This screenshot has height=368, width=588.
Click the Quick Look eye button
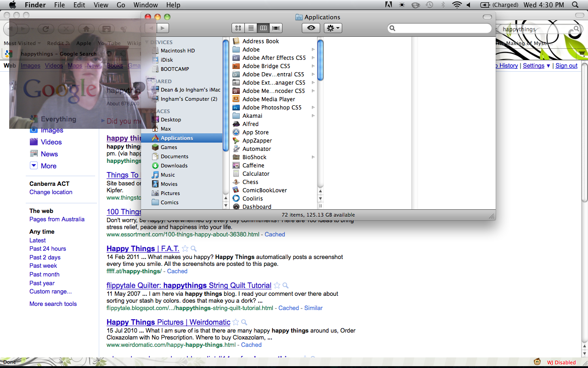pyautogui.click(x=311, y=28)
